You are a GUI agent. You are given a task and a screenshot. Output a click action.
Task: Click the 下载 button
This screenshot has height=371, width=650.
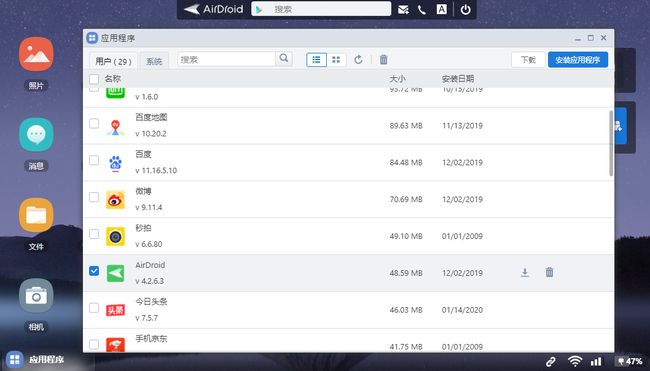click(528, 60)
